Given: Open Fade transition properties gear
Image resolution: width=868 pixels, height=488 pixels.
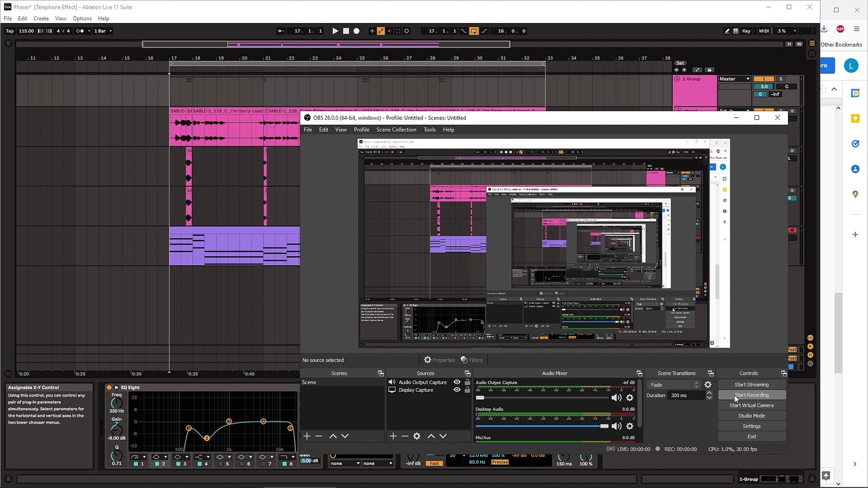Looking at the screenshot, I should coord(708,385).
